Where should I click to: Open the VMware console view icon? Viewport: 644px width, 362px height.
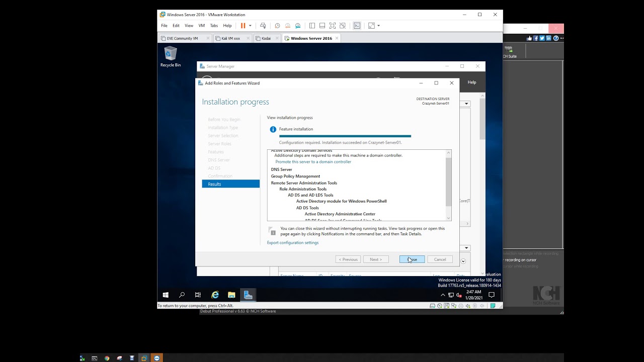[x=357, y=26]
